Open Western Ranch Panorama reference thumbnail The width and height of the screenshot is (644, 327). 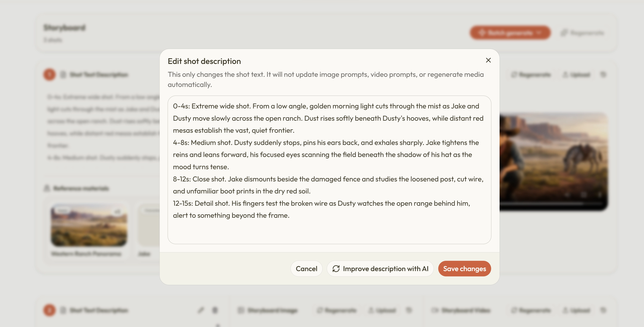tap(89, 225)
